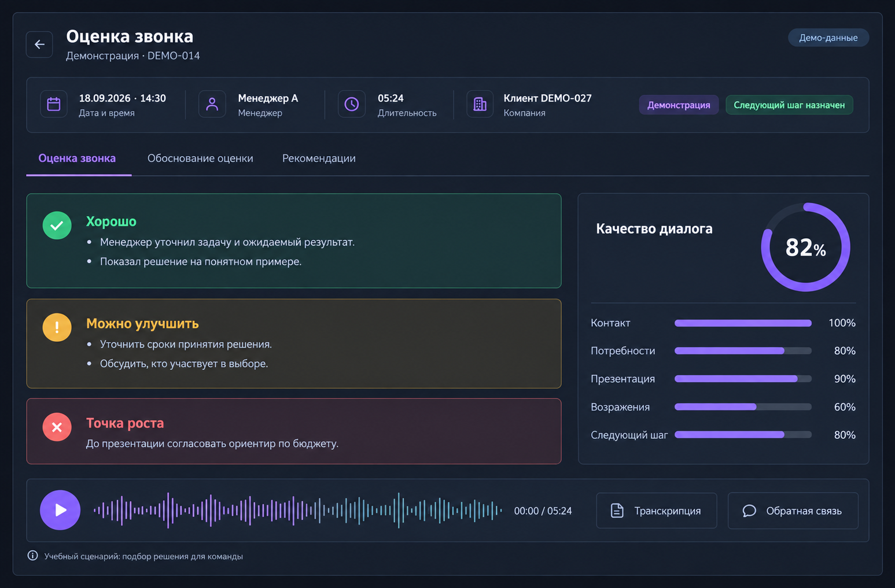Click the Точка роста heading
Viewport: 895px width, 588px height.
pyautogui.click(x=125, y=423)
